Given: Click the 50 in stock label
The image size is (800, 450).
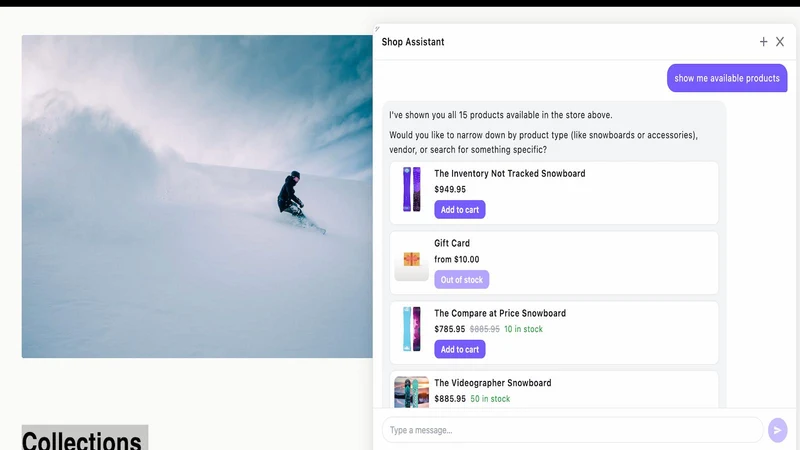Looking at the screenshot, I should click(x=490, y=399).
